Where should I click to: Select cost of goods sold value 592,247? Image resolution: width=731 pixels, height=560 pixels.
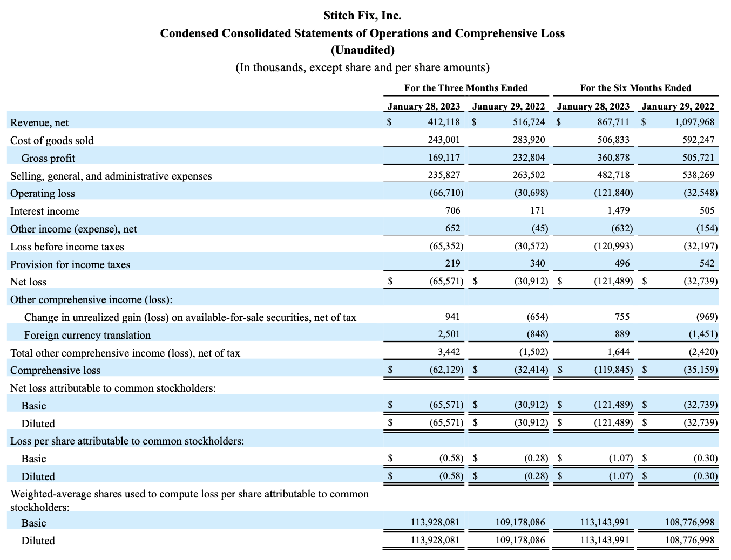tap(698, 140)
